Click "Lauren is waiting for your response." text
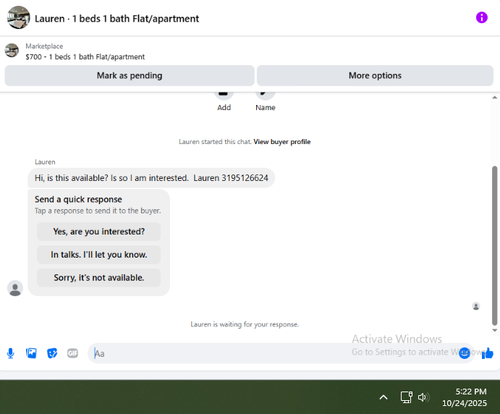This screenshot has width=500, height=414. (245, 324)
